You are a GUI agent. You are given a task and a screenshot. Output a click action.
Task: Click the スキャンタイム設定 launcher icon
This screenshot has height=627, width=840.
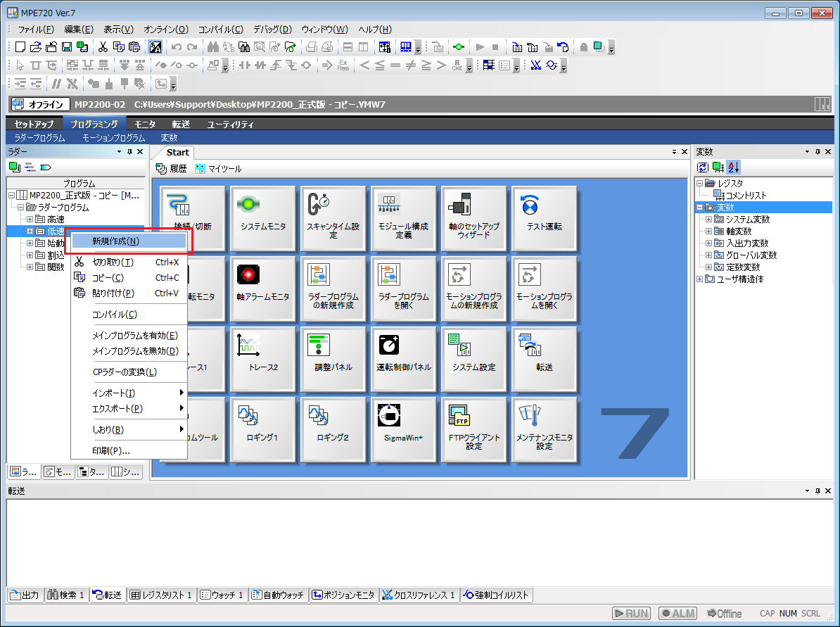coord(333,218)
